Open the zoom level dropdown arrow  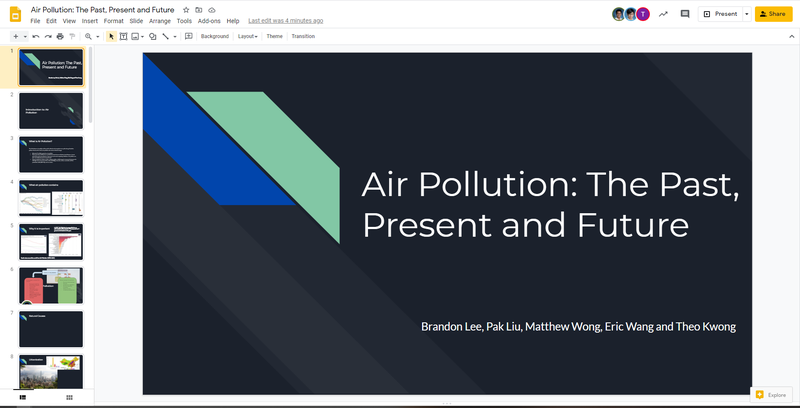click(x=97, y=36)
